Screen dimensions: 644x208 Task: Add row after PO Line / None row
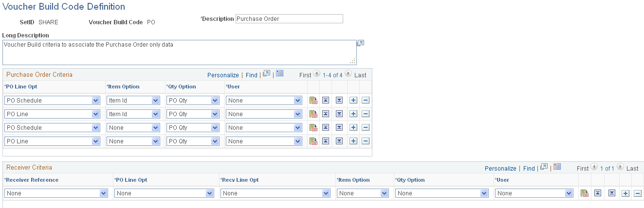pyautogui.click(x=353, y=141)
